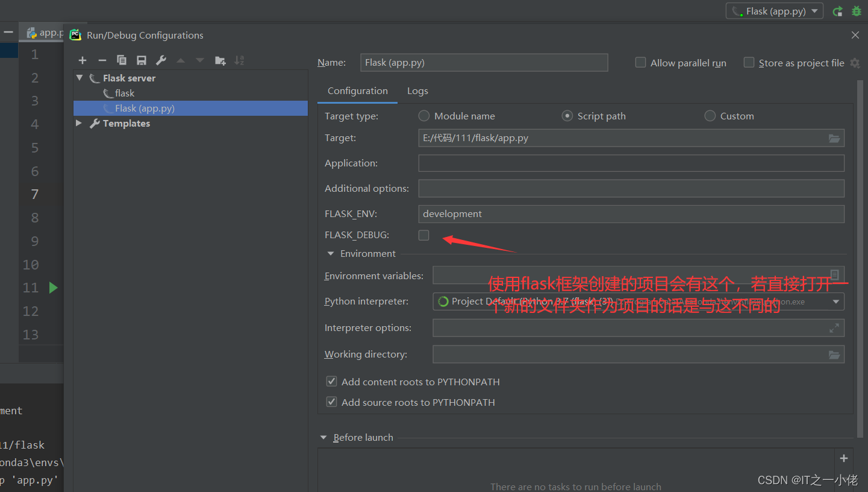Click the Application input field

click(631, 163)
